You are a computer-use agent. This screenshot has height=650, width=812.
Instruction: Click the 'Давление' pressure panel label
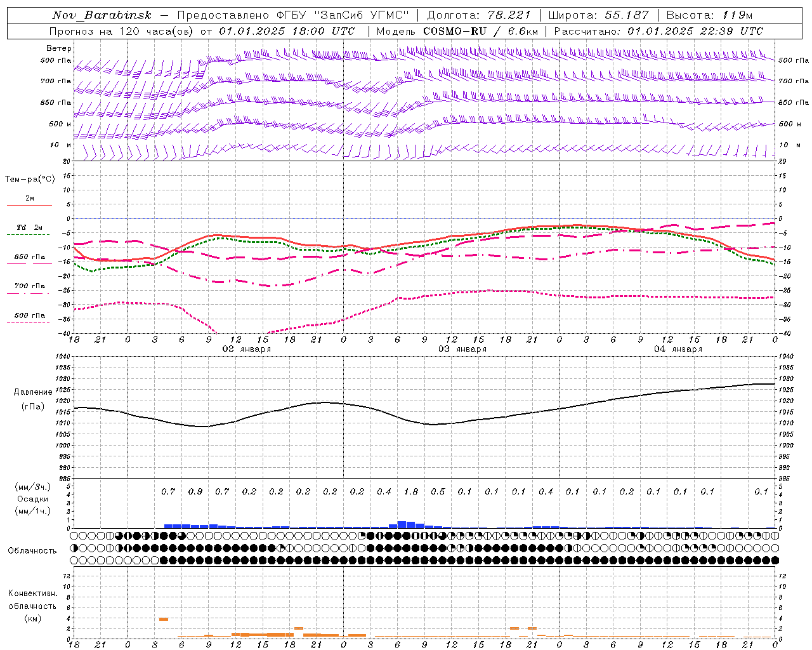pyautogui.click(x=33, y=392)
